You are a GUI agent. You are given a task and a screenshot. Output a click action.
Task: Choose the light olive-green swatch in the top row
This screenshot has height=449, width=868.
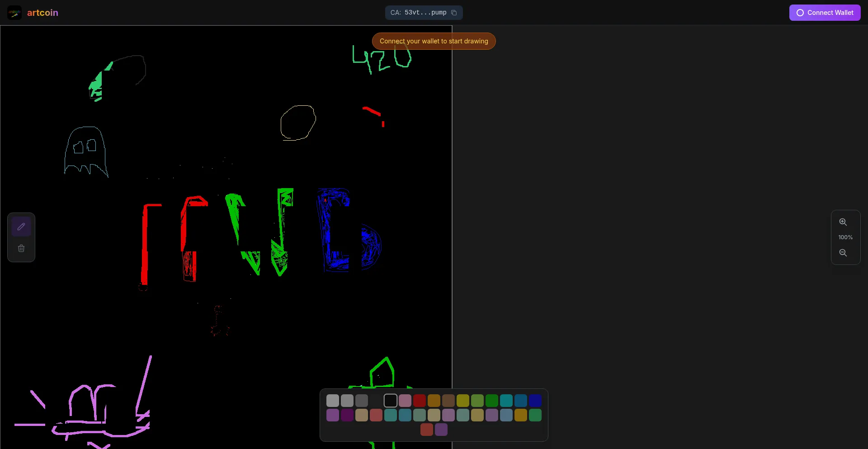tap(477, 401)
